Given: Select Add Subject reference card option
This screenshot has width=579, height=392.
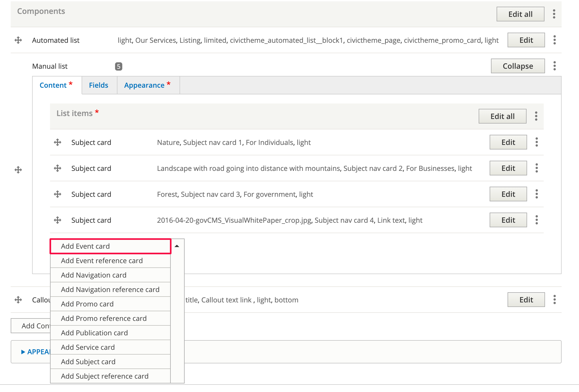Looking at the screenshot, I should coord(105,376).
